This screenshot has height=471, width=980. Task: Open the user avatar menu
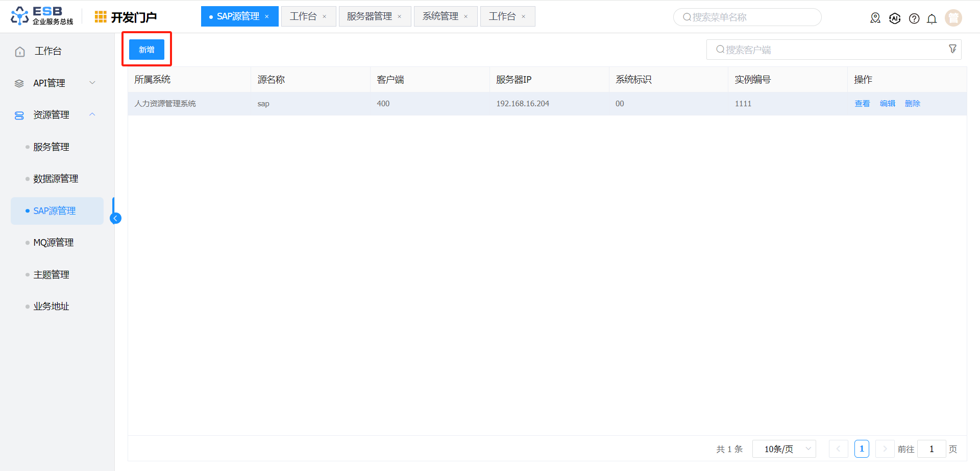[953, 18]
